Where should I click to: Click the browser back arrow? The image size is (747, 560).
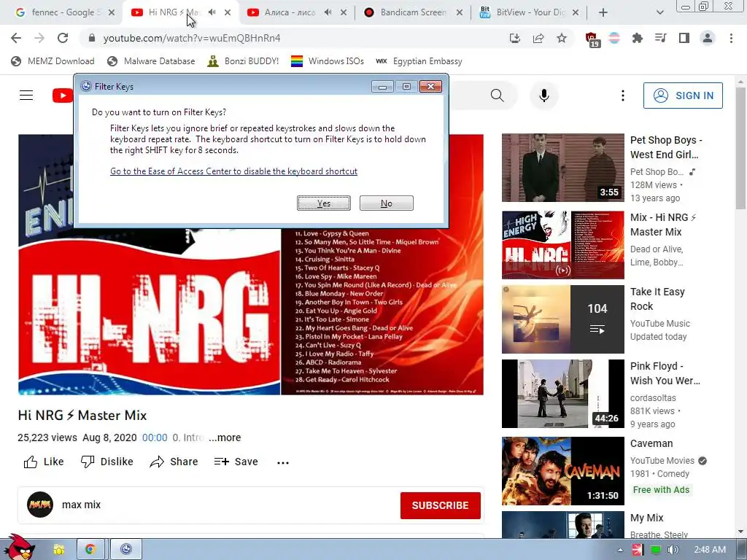tap(16, 38)
